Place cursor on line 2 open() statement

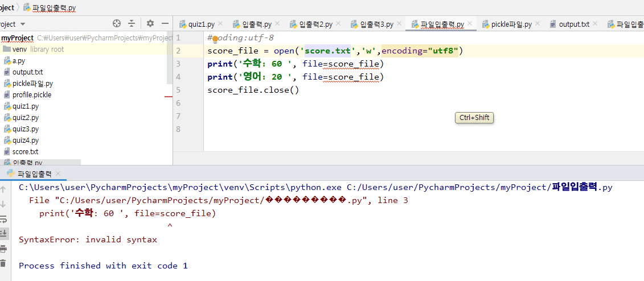(335, 51)
